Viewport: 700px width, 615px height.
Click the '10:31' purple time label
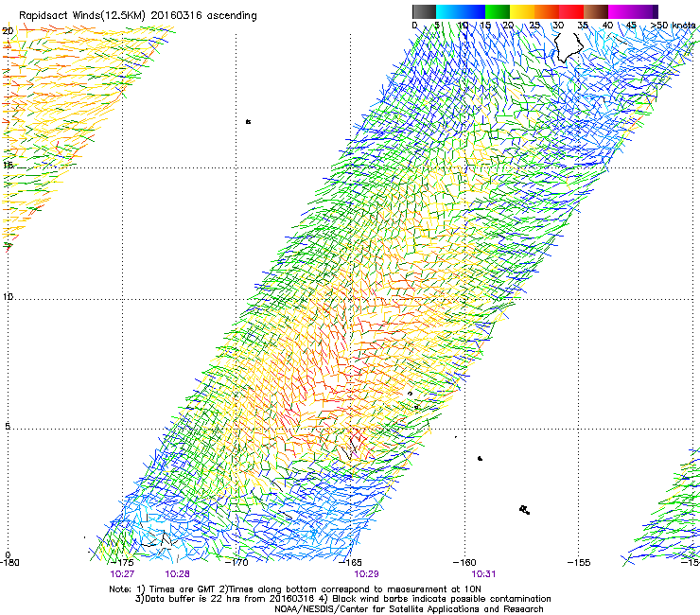[483, 574]
